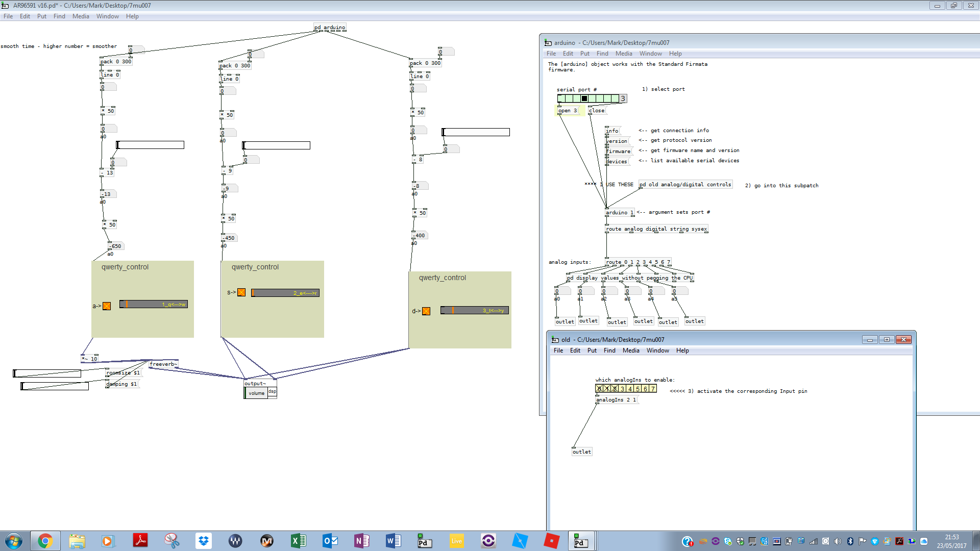The width and height of the screenshot is (980, 551).
Task: Open the 'pd old analog/digital controls' subpatch
Action: [x=685, y=185]
